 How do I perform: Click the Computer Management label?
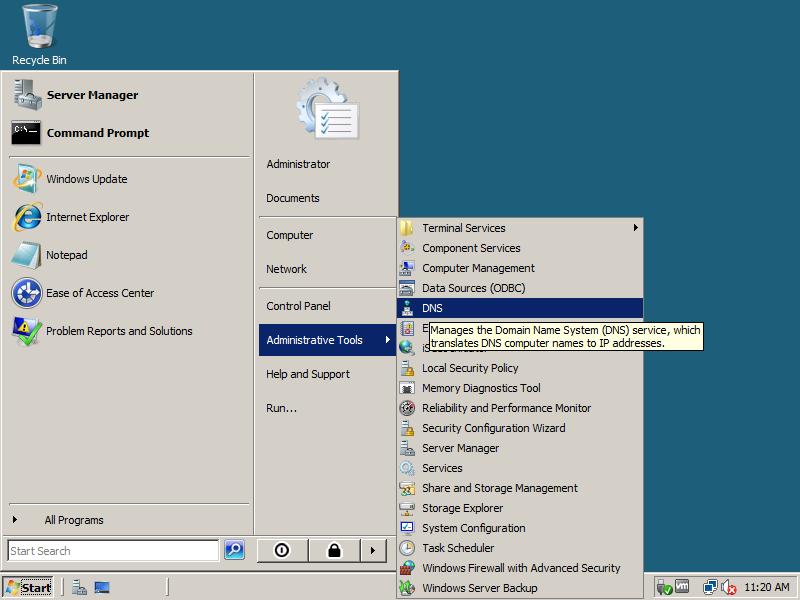(478, 268)
